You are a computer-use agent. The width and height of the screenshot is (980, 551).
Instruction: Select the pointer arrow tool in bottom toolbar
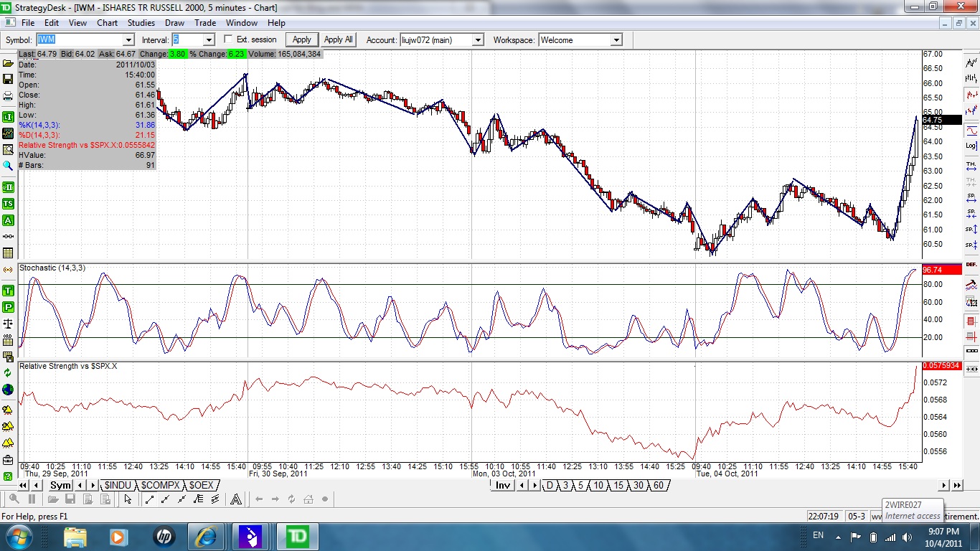tap(128, 499)
